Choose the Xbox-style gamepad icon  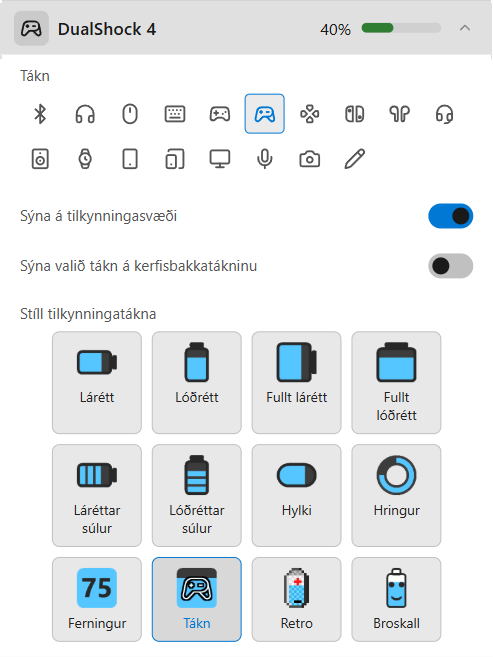220,114
